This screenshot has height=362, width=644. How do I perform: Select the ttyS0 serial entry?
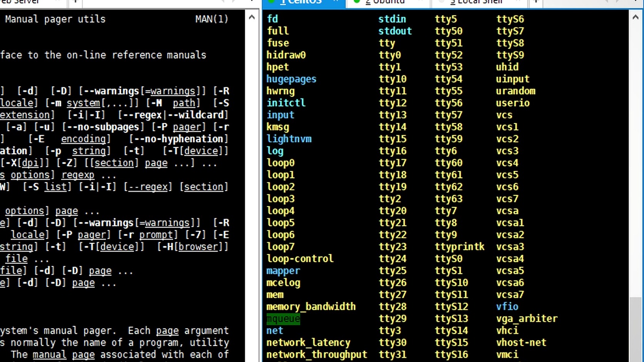pos(448,259)
